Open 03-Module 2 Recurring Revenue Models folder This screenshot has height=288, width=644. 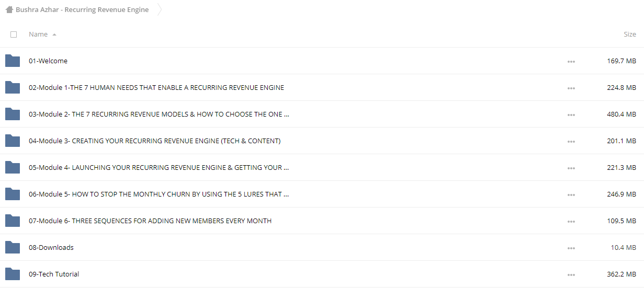click(159, 114)
